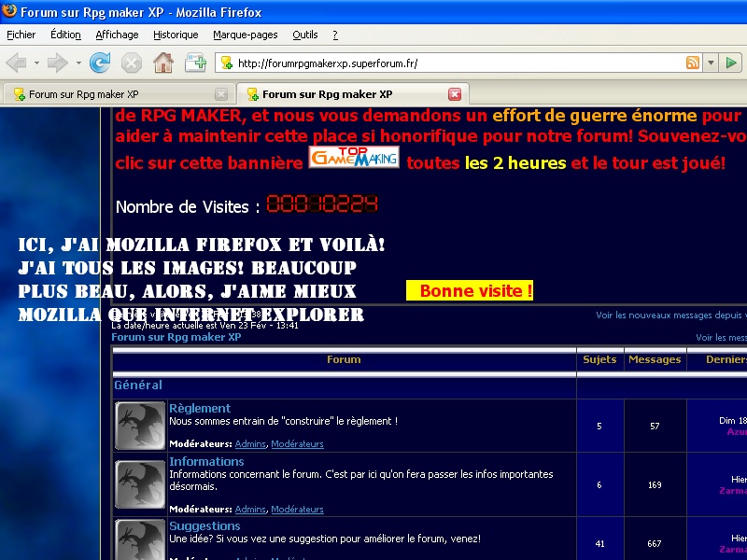Click the Forum column header
Image resolution: width=747 pixels, height=560 pixels.
point(344,359)
